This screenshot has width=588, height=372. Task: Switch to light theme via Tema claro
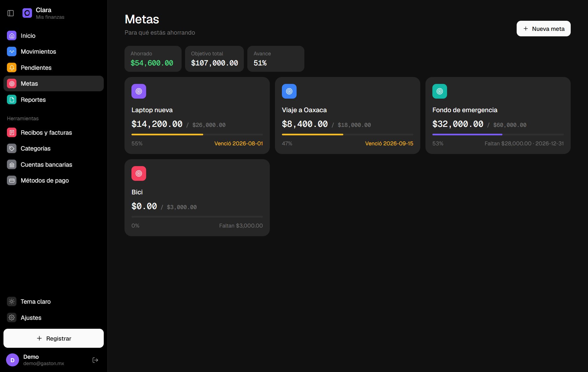point(54,302)
